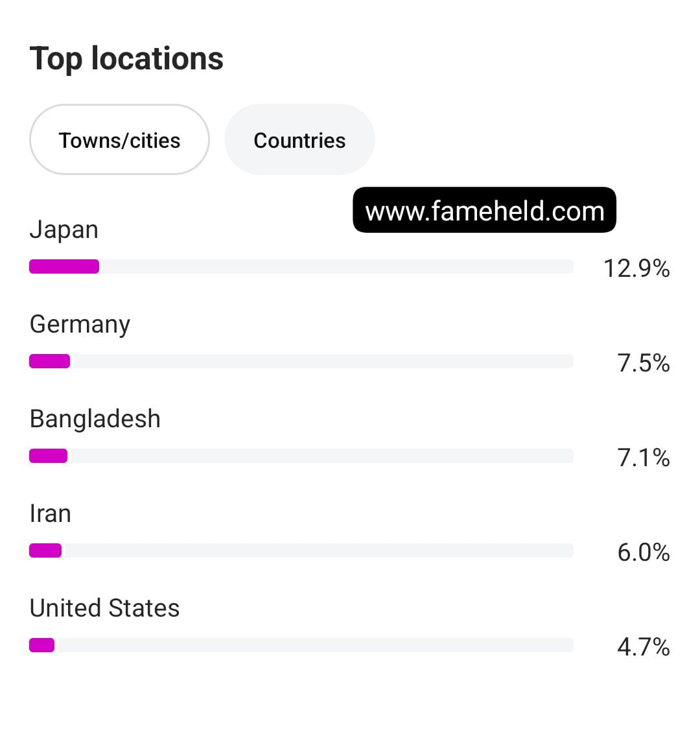
Task: Click the Top locations heading
Action: coord(127,59)
